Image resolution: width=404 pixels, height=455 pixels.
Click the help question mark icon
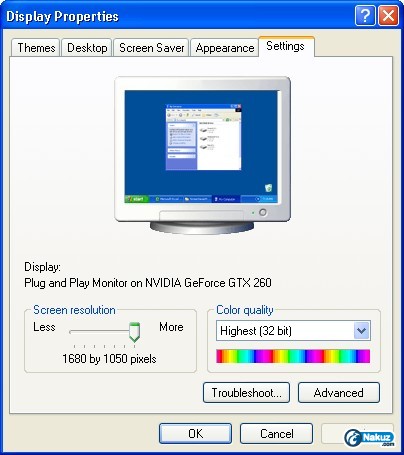tap(365, 15)
